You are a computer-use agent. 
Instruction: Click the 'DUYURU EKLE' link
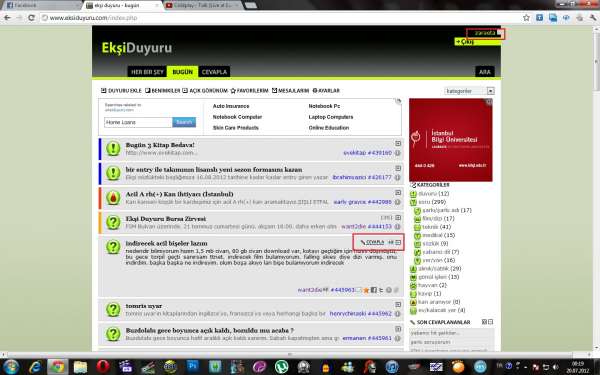tap(121, 91)
